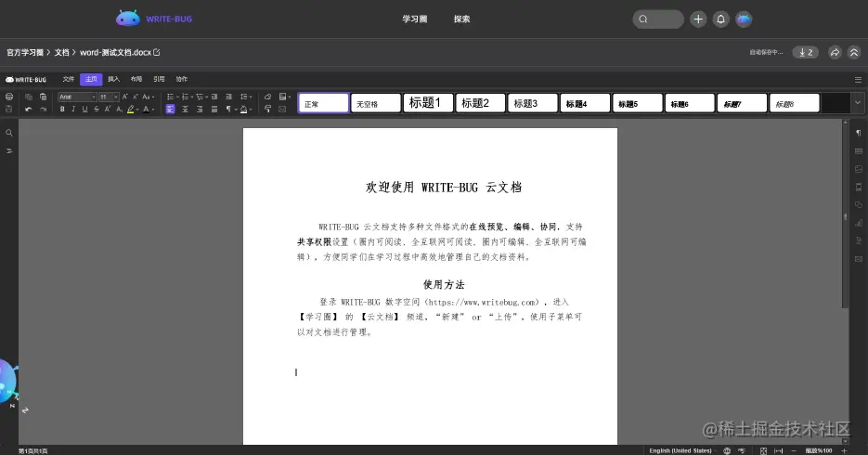Apply the 正常 style

pos(323,103)
